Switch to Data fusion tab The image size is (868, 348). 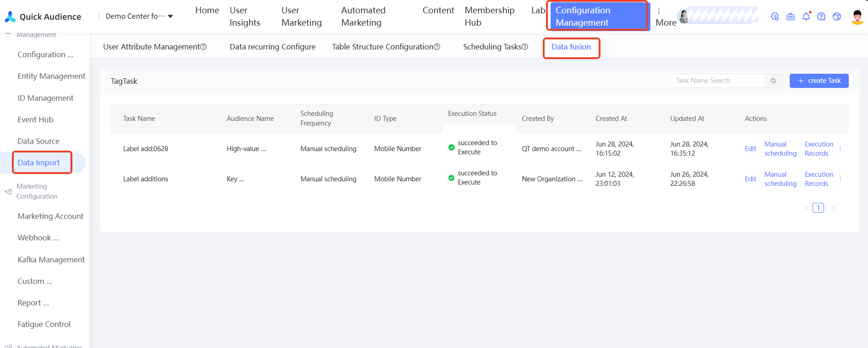[x=571, y=47]
